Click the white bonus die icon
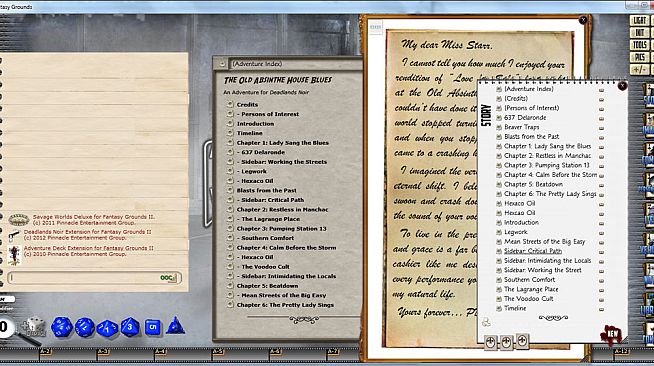The image size is (654, 366). point(33,327)
